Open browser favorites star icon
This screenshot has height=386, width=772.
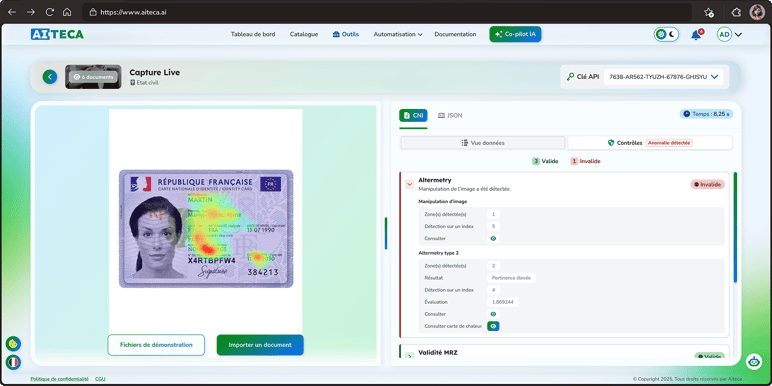pyautogui.click(x=708, y=12)
